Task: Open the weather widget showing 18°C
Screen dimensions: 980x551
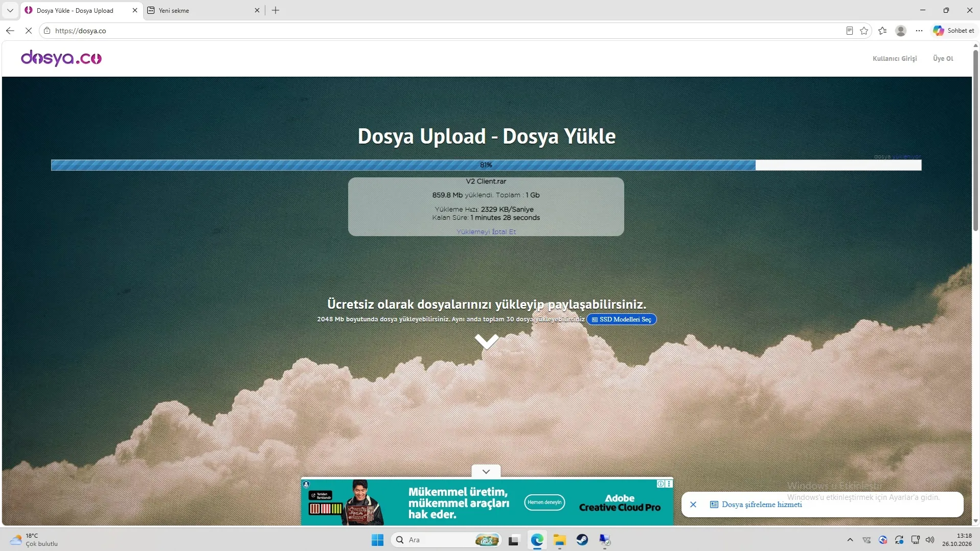Action: (34, 540)
